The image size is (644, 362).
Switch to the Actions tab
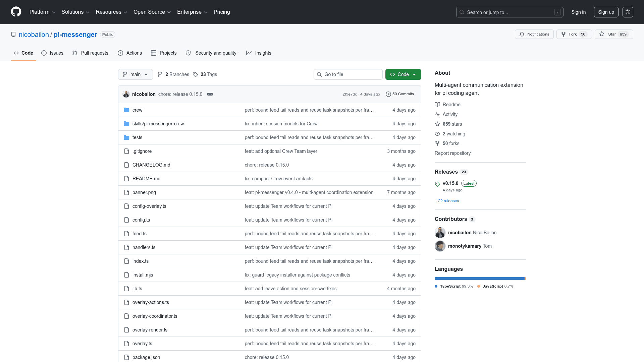click(130, 53)
